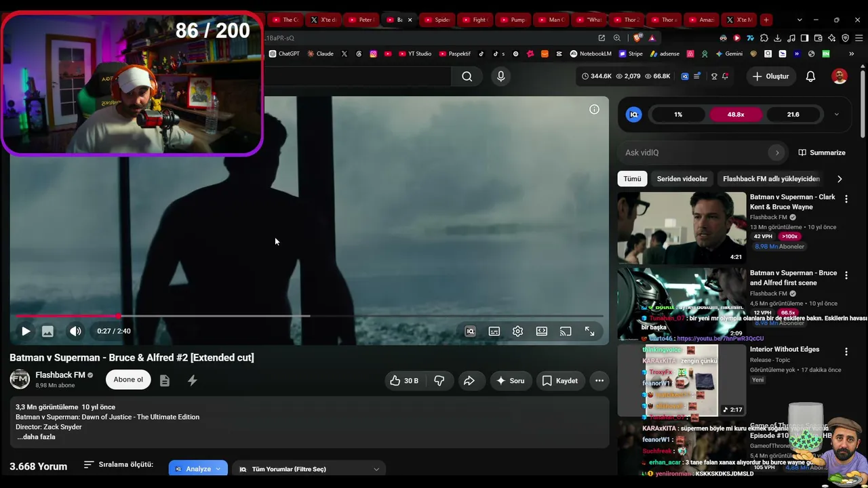Open options for Clark Kent & Bruce Wayne video
This screenshot has width=868, height=488.
click(846, 199)
